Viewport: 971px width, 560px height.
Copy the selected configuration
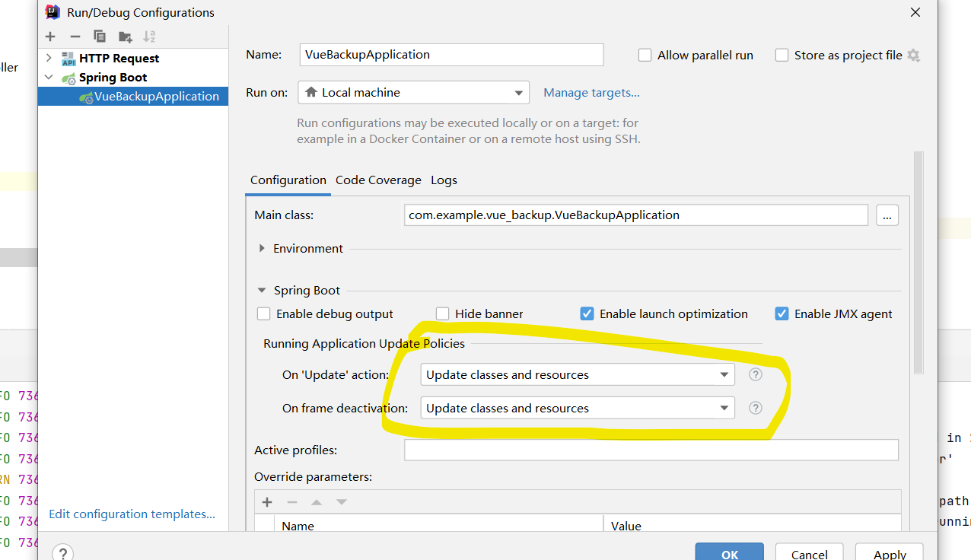point(100,37)
